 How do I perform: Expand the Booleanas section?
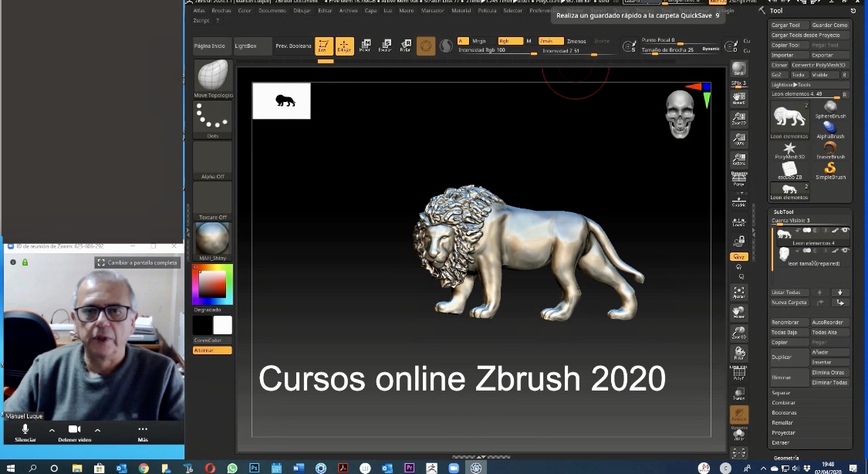pyautogui.click(x=784, y=413)
